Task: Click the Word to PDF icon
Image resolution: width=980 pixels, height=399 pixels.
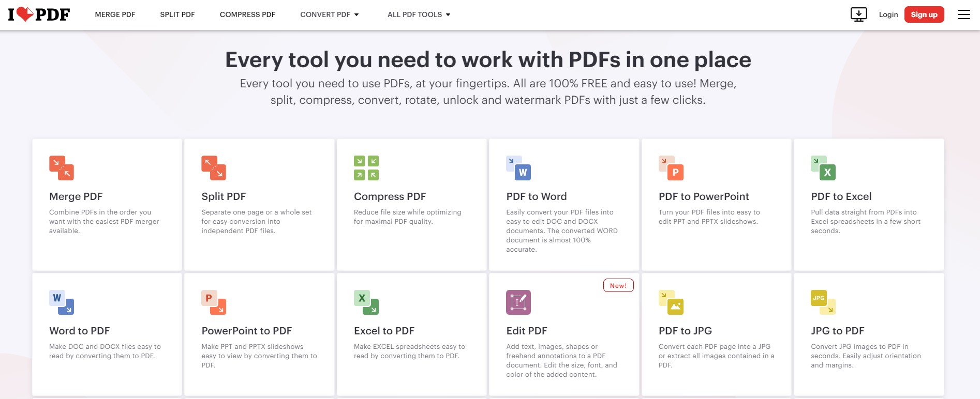Action: (x=62, y=302)
